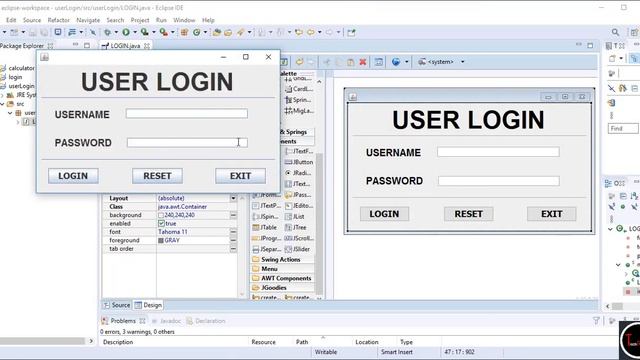Open the system look-and-feel dropdown

[462, 62]
